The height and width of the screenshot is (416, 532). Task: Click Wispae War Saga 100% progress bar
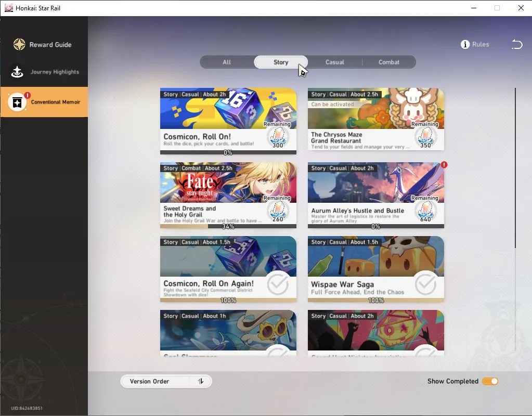(375, 300)
